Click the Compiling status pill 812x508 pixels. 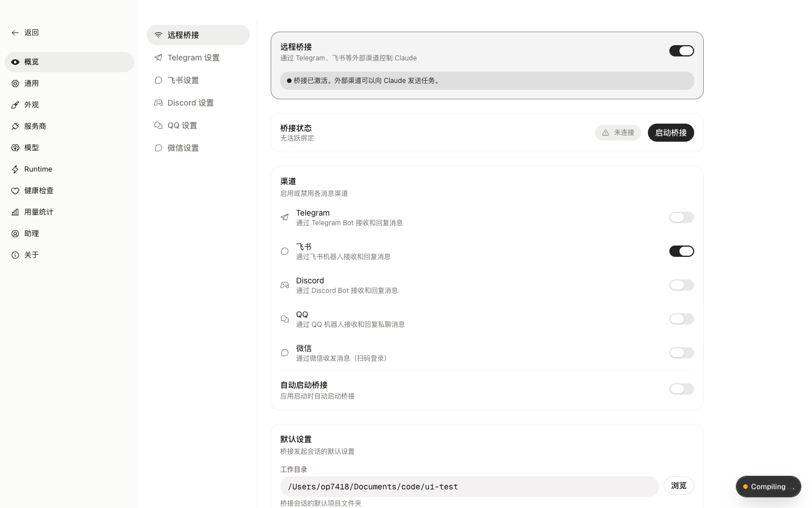[769, 487]
